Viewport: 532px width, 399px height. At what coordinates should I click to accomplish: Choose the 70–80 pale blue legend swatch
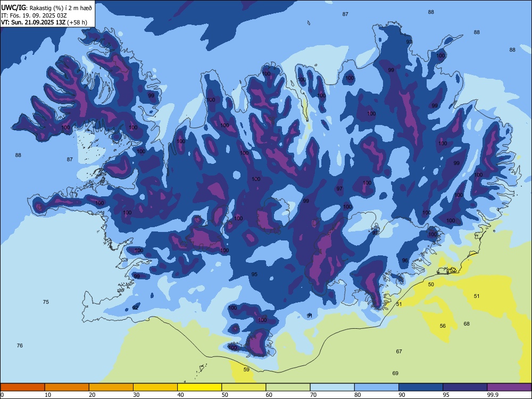(x=332, y=387)
